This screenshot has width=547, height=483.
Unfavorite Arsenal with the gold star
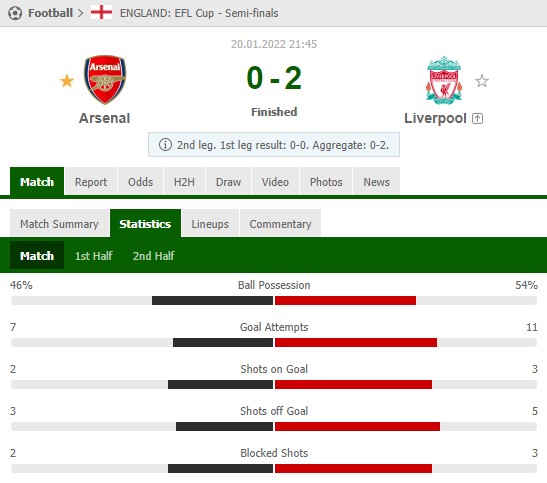(67, 81)
